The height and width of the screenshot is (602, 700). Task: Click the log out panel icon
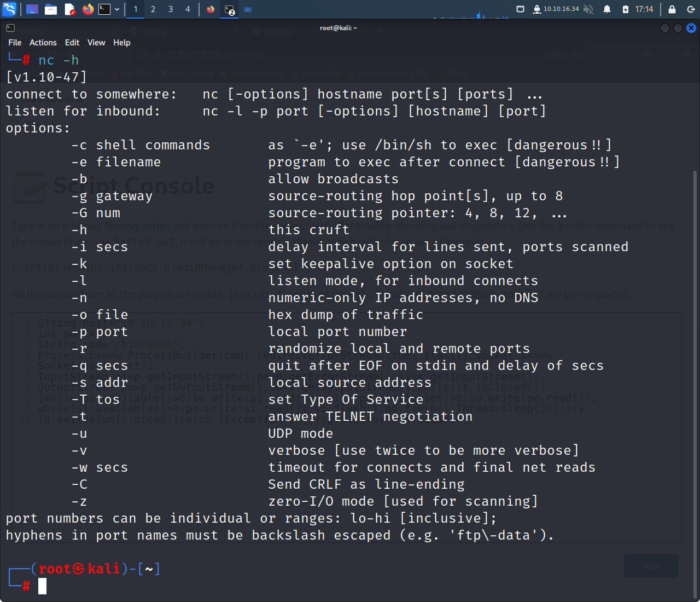click(691, 9)
